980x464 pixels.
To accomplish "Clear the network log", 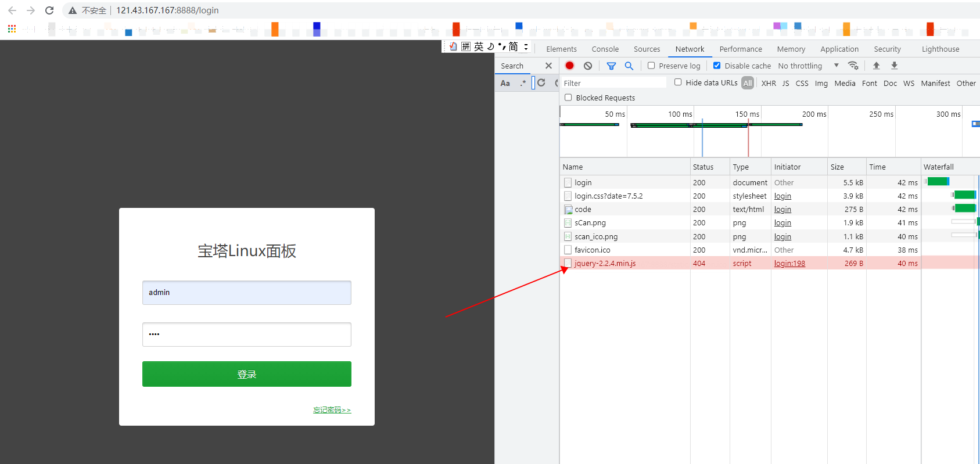I will (x=588, y=66).
